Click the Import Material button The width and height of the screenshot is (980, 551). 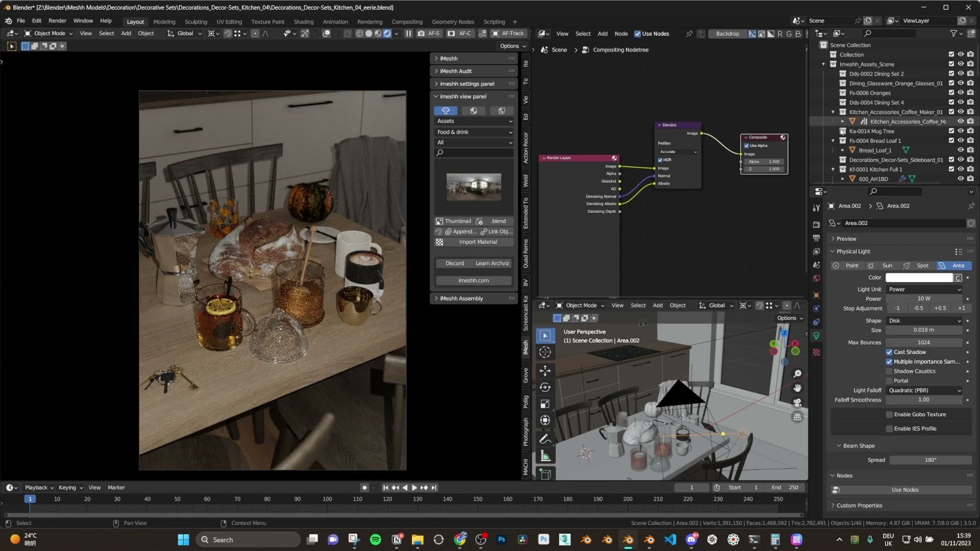coord(474,242)
